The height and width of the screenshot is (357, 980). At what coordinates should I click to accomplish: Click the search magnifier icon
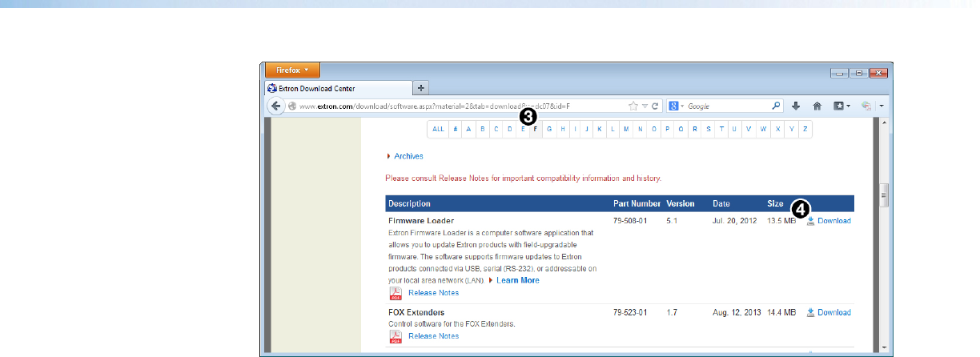coord(776,105)
